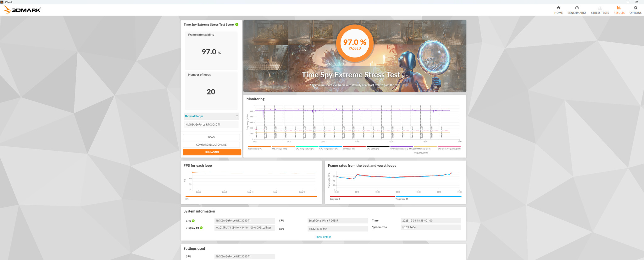
Task: Click COMPARE RESULT ONLINE button
Action: 211,145
